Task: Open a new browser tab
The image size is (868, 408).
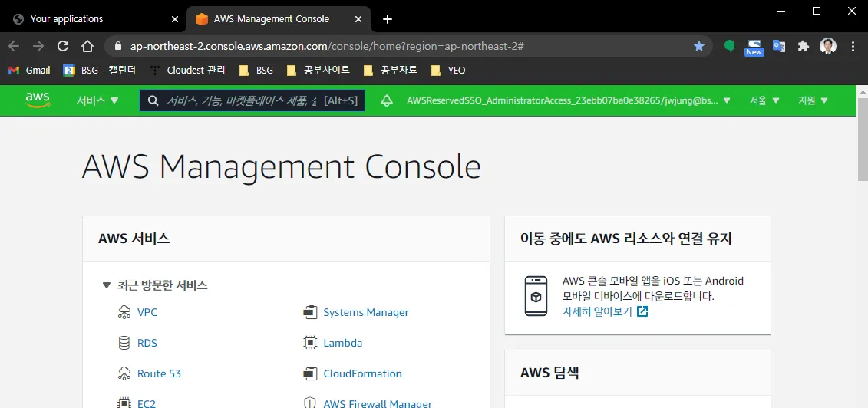Action: [x=388, y=19]
